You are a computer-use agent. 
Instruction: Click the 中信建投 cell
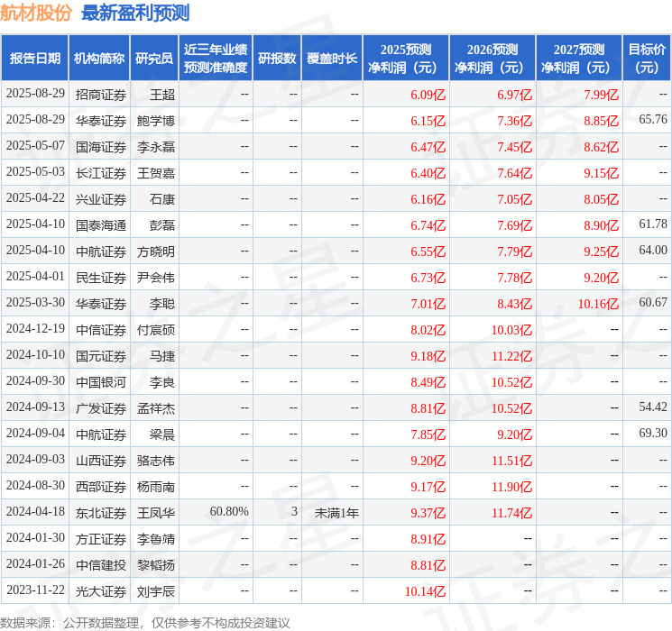pyautogui.click(x=101, y=564)
